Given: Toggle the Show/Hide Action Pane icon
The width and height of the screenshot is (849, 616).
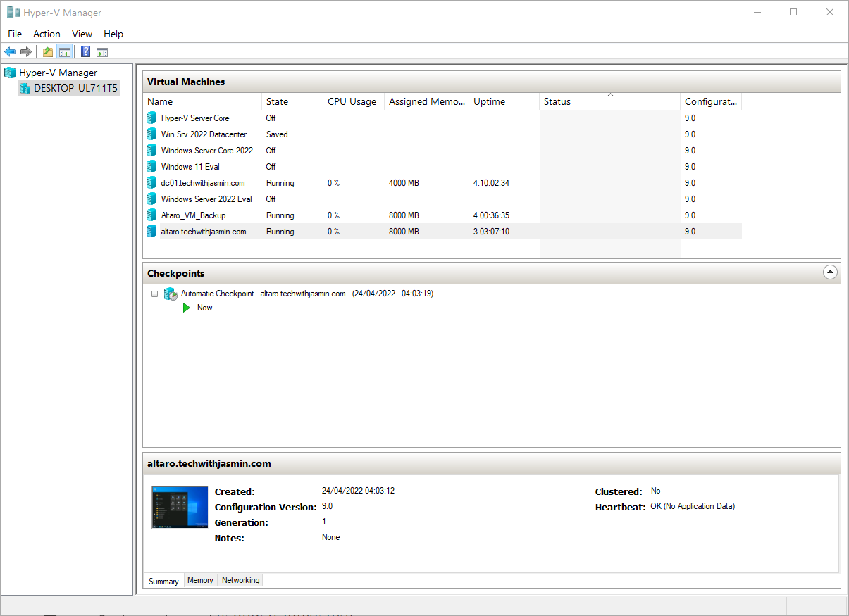Looking at the screenshot, I should [102, 51].
